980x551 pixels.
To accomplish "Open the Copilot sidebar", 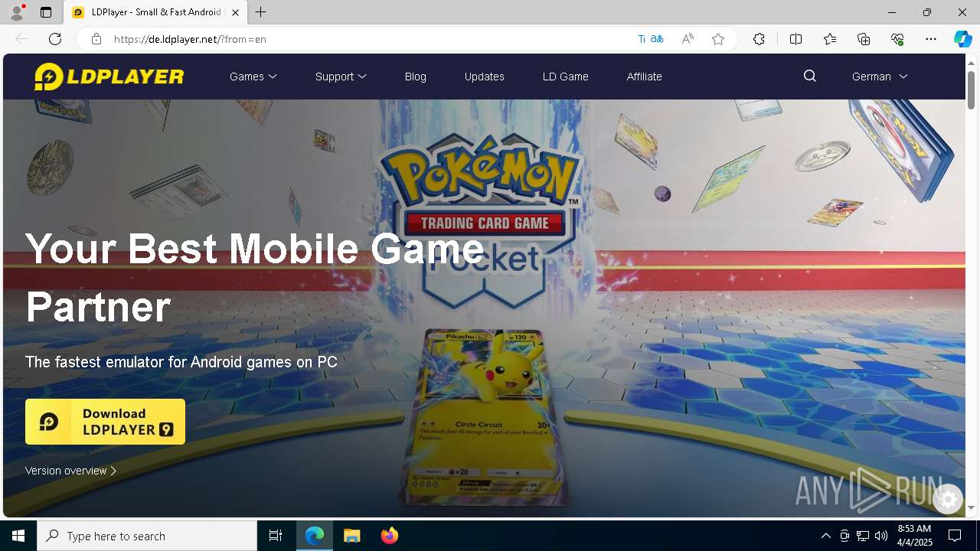I will (962, 39).
